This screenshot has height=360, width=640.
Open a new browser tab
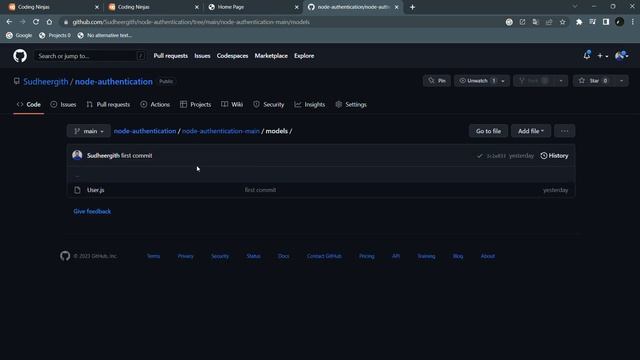click(412, 7)
